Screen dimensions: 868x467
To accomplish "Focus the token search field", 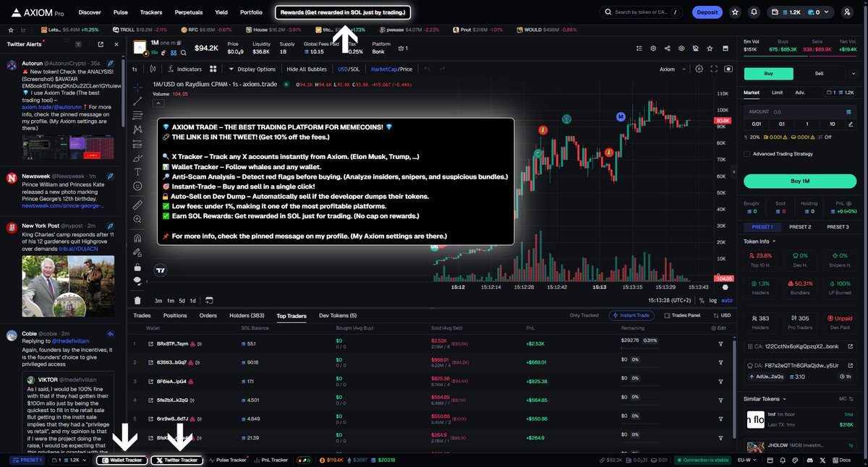I will click(x=641, y=12).
